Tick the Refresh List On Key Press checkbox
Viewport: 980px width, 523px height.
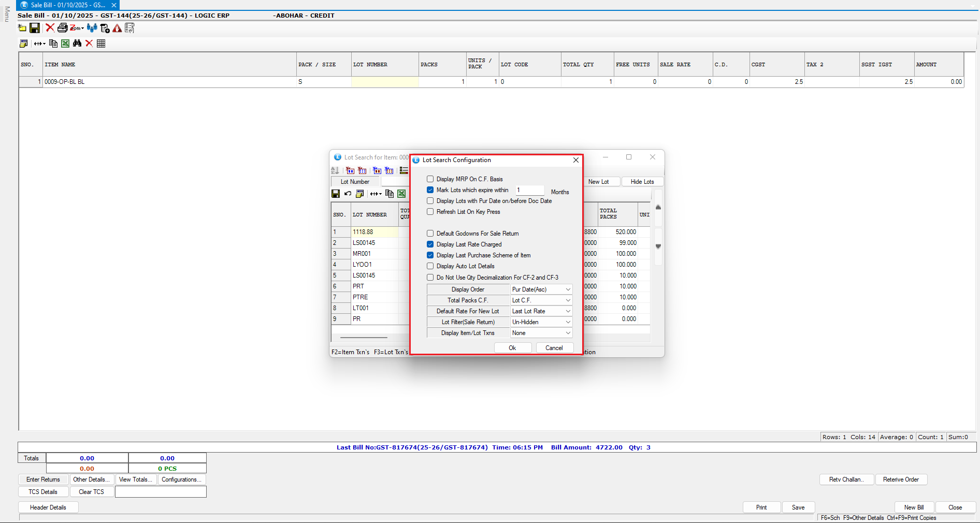coord(430,212)
